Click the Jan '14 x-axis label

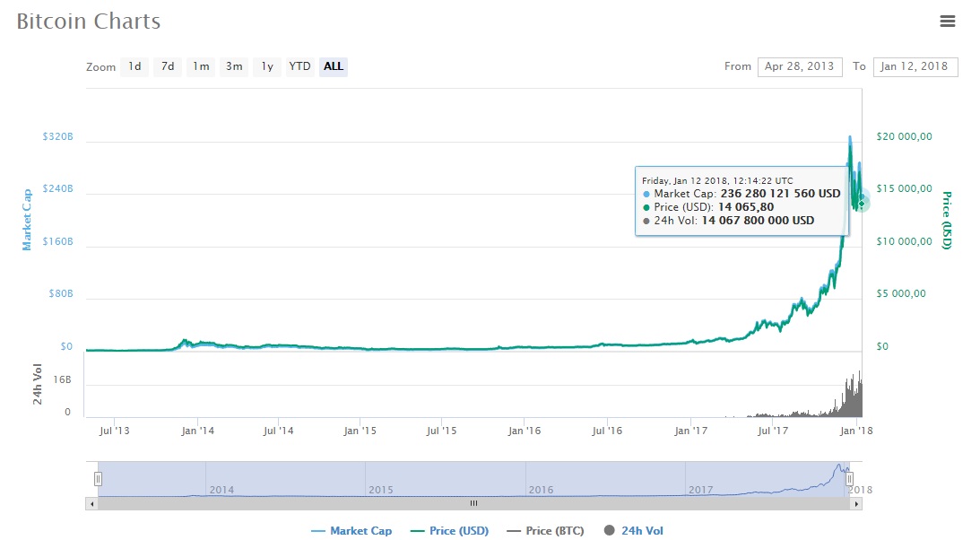coord(197,431)
